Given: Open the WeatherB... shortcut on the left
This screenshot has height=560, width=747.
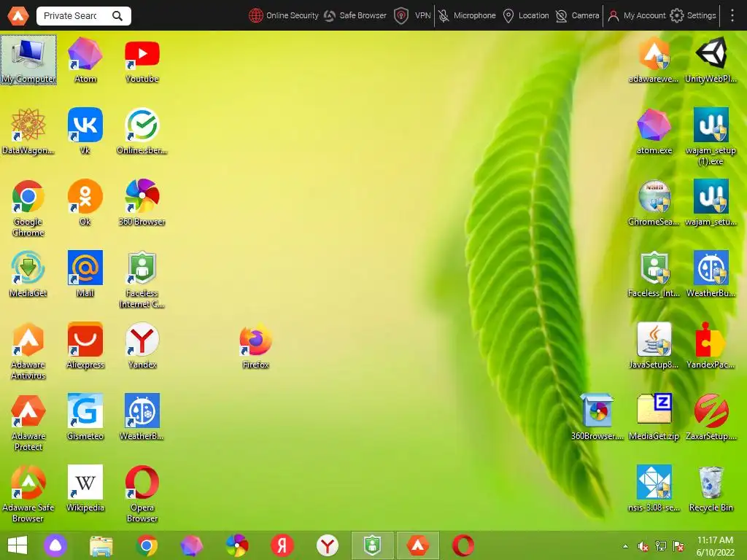Looking at the screenshot, I should (142, 416).
